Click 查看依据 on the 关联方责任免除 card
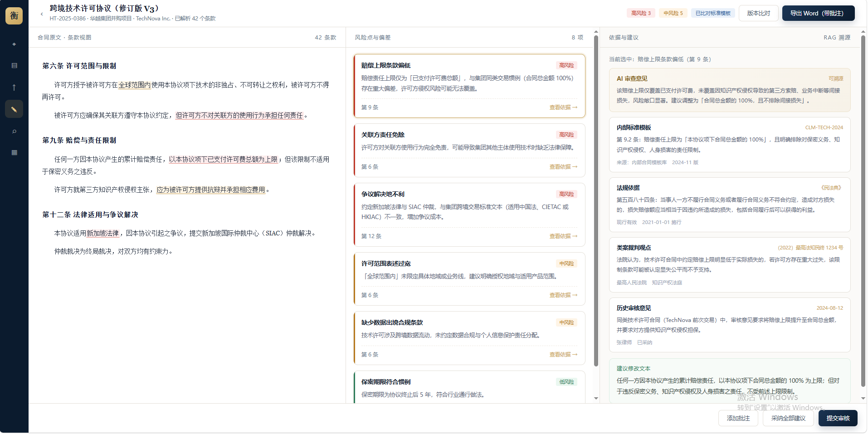 [x=563, y=167]
